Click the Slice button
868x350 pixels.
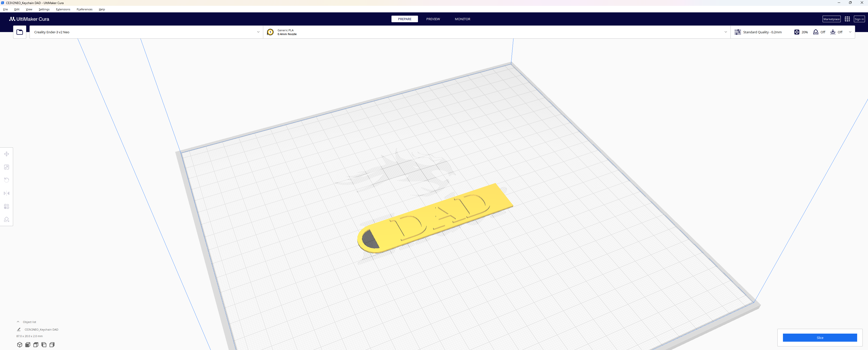tap(820, 338)
